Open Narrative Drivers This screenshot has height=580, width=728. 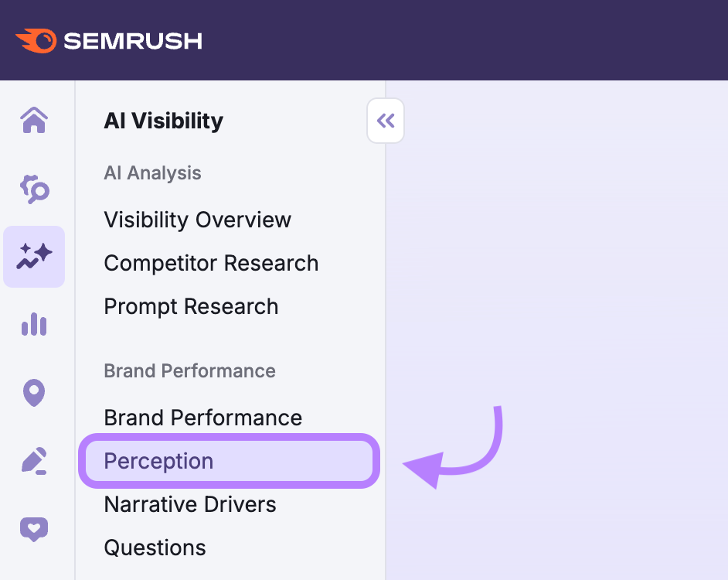pos(189,504)
